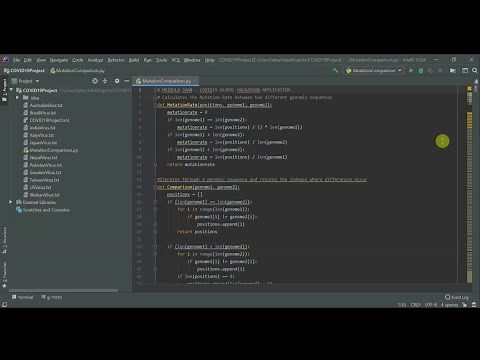This screenshot has width=480, height=360.
Task: Open the Refactor menu
Action: pyautogui.click(x=116, y=60)
